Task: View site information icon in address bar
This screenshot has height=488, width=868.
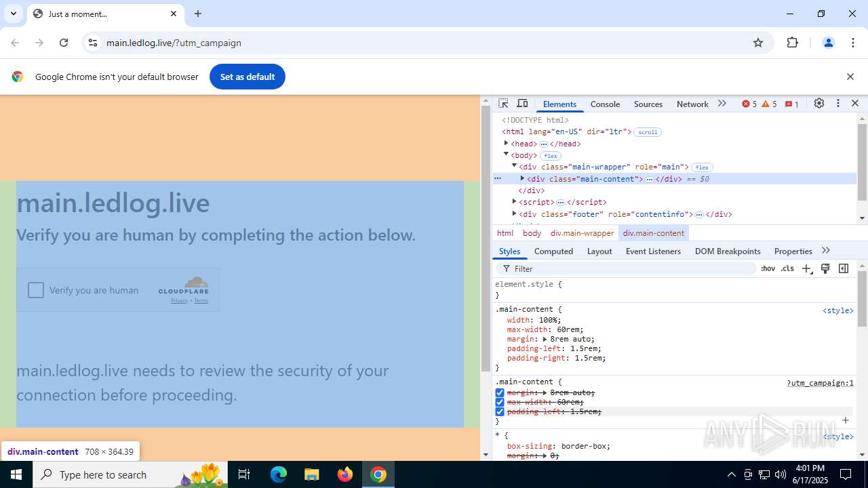Action: pyautogui.click(x=93, y=43)
